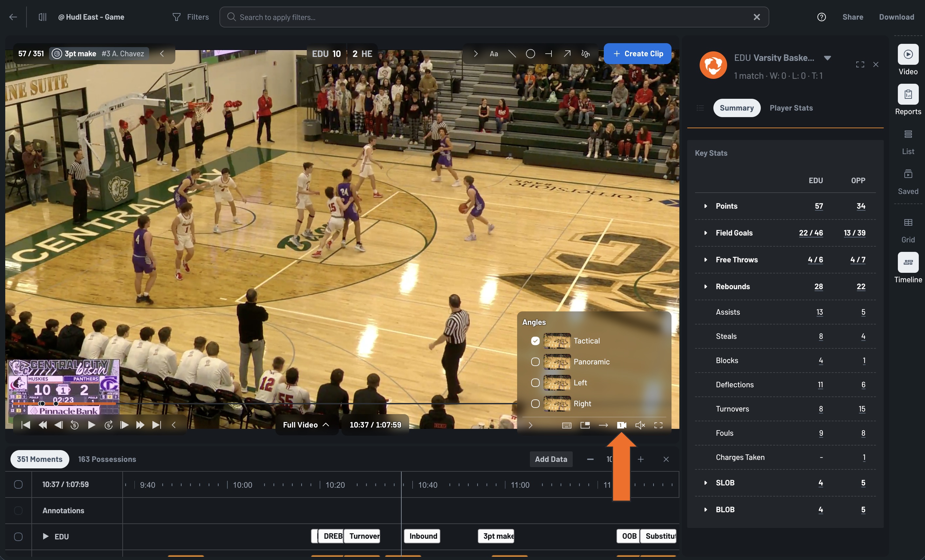Select the T-bar line drawing tool
Viewport: 925px width, 560px height.
(x=549, y=54)
